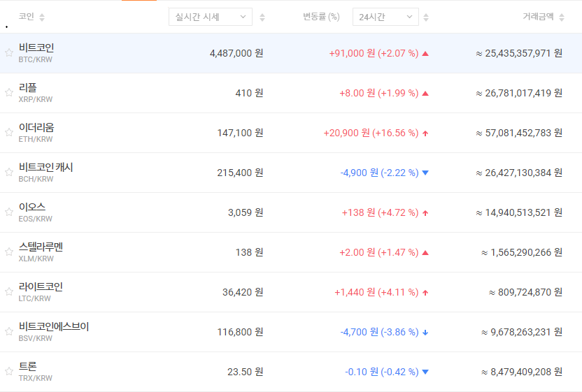
Task: Open the 이더리움 coin name link
Action: (36, 127)
